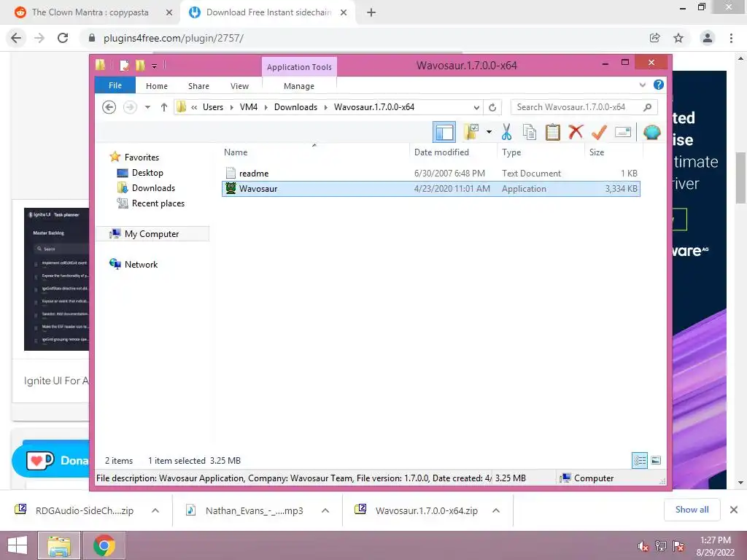
Task: Bookmark this page with the star icon
Action: (x=678, y=38)
